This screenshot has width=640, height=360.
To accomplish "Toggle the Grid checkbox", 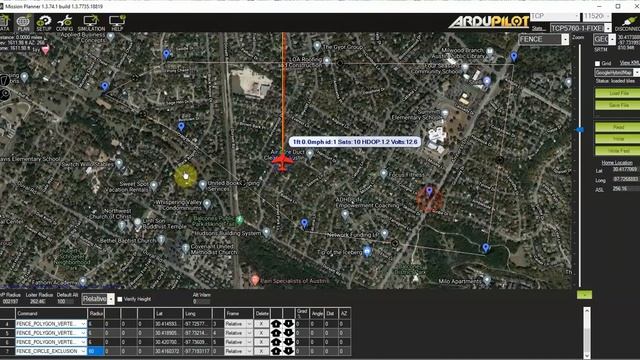I will pos(597,63).
